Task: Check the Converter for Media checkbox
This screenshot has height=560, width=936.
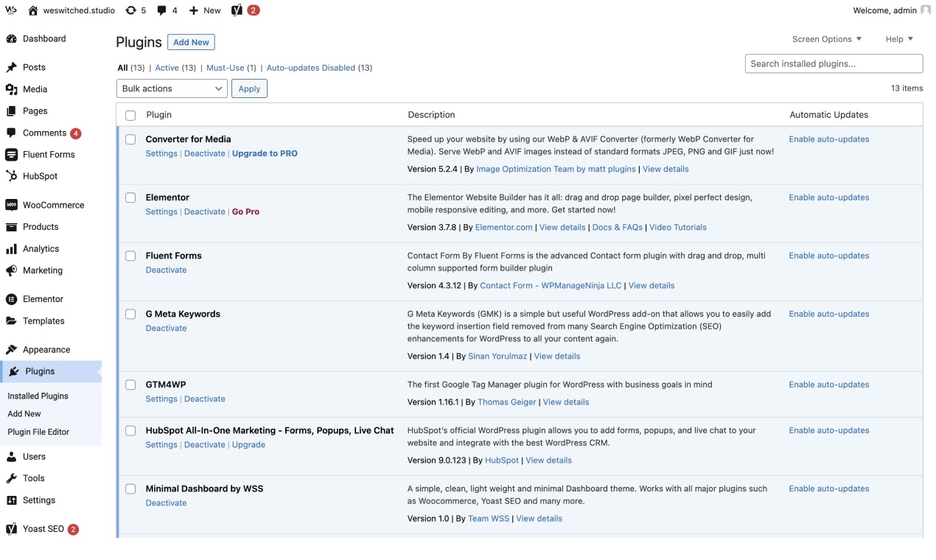Action: (130, 139)
